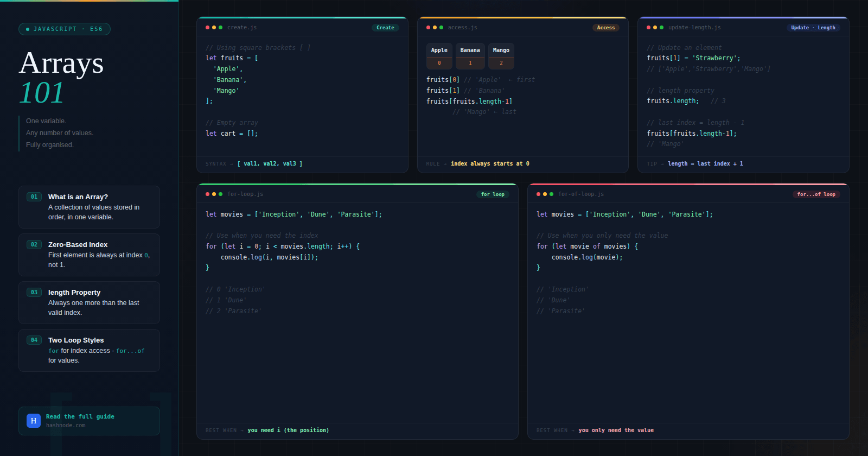
Task: Click the red dot on for-loop.js window
Action: pos(207,194)
